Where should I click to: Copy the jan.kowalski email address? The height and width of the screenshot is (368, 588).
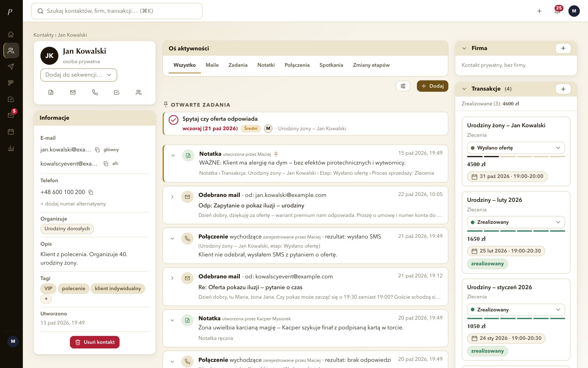[97, 150]
